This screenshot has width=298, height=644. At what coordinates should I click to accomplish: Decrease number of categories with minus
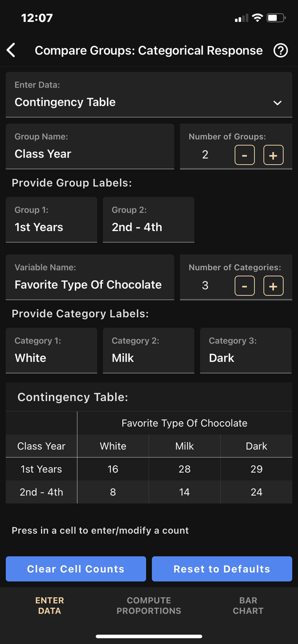pos(244,286)
